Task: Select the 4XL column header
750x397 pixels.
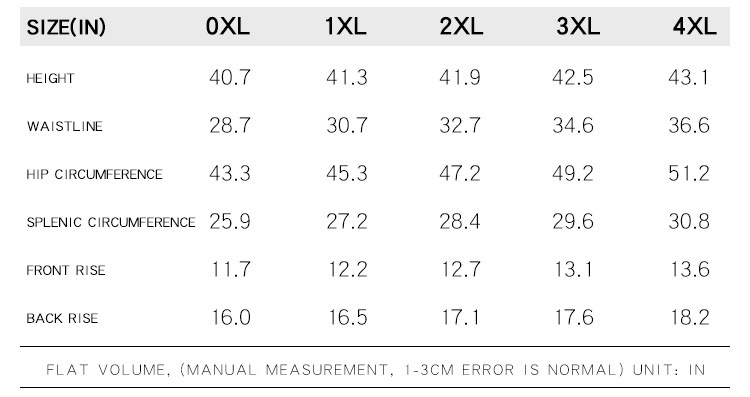Action: point(695,26)
